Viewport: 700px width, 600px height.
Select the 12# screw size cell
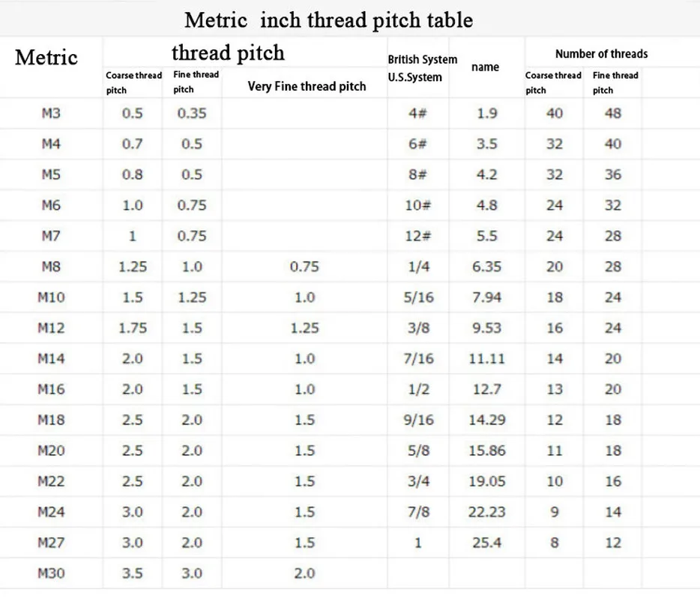418,235
